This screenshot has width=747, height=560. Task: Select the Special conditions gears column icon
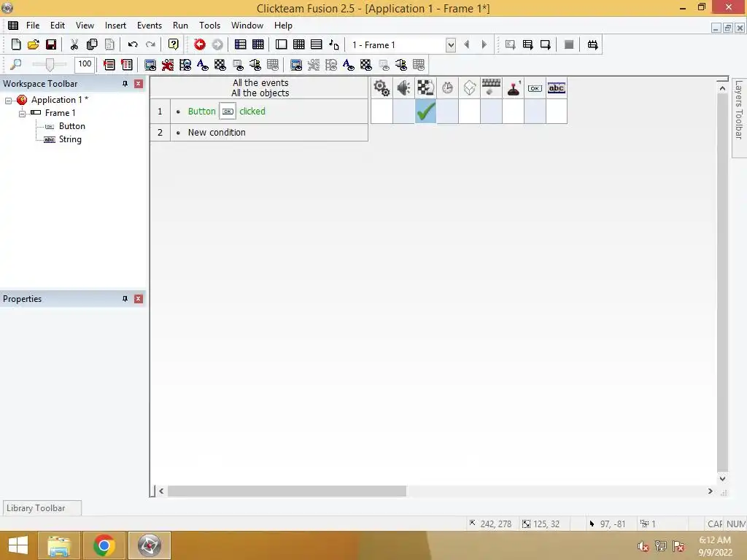(x=382, y=87)
